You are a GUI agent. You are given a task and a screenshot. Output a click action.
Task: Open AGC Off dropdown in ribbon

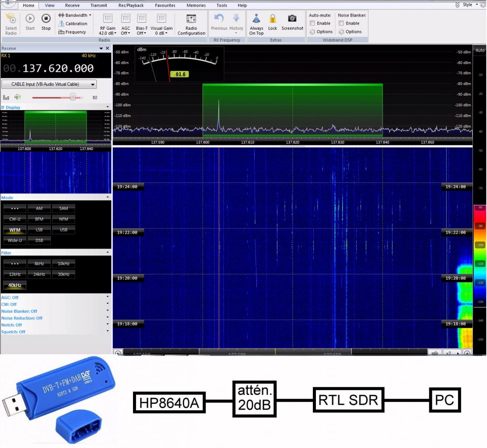pos(126,24)
